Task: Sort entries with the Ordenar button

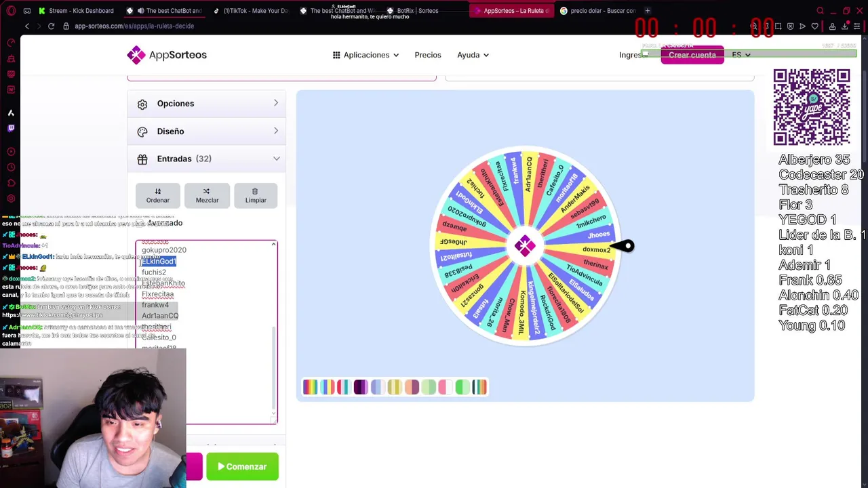Action: 158,195
